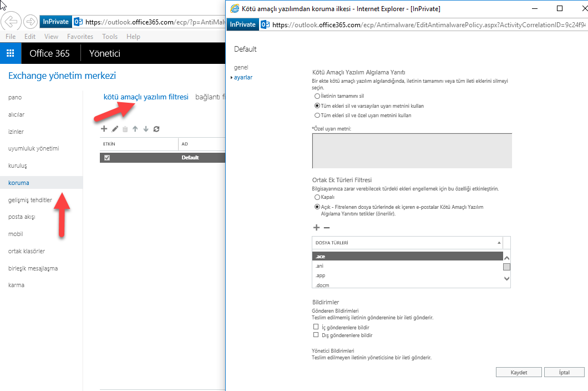Image resolution: width=588 pixels, height=391 pixels.
Task: Click Internet Explorer icon in popup title bar
Action: [x=235, y=8]
